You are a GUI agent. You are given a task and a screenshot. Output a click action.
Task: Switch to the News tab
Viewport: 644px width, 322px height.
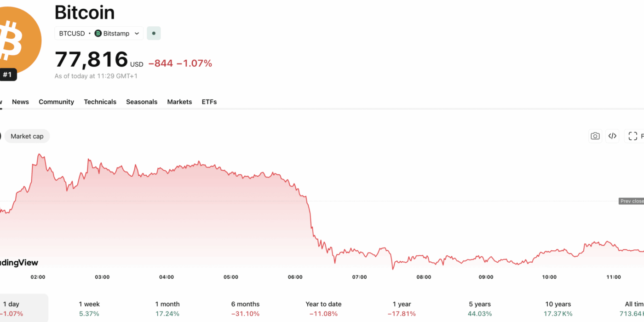pos(20,102)
